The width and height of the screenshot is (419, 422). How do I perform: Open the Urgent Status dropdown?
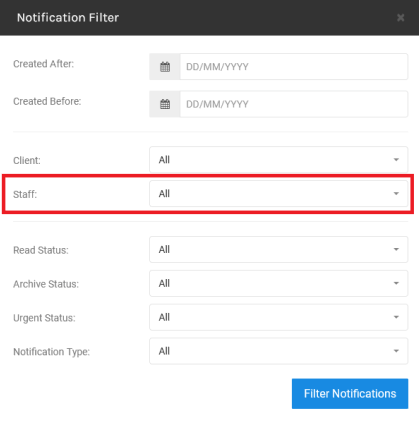pos(279,317)
